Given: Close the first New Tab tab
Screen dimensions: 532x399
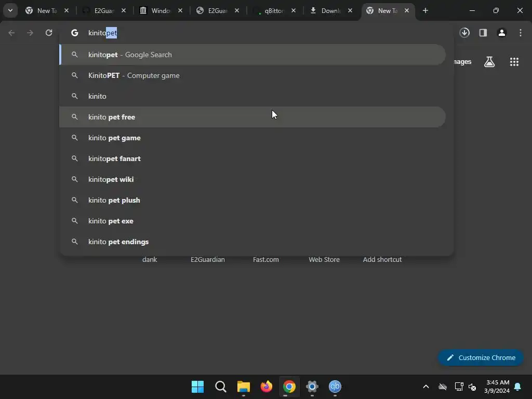Looking at the screenshot, I should coord(66,10).
